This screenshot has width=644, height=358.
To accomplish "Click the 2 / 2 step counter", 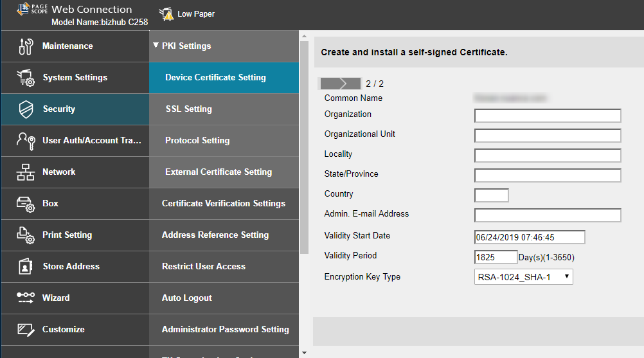I will coord(375,84).
